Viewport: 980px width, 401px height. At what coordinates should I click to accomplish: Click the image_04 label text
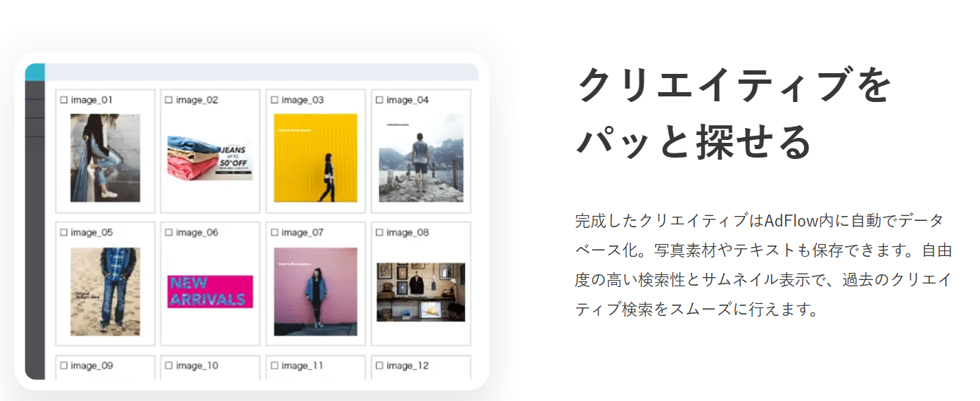pos(408,101)
